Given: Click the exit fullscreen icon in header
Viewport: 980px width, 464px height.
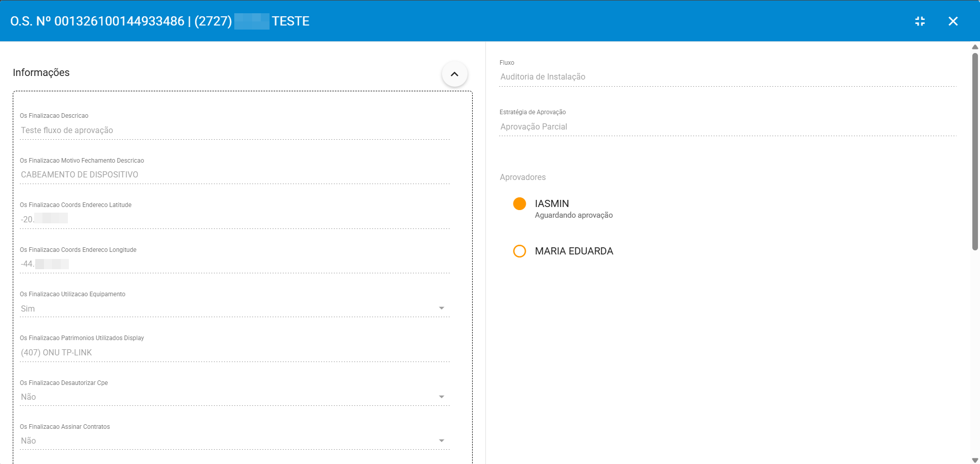Looking at the screenshot, I should (920, 21).
